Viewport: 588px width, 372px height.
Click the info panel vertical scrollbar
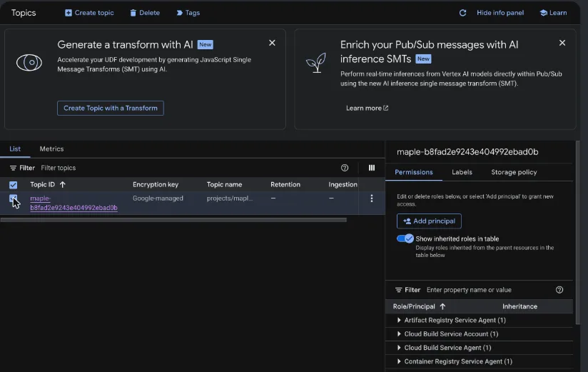click(x=578, y=233)
